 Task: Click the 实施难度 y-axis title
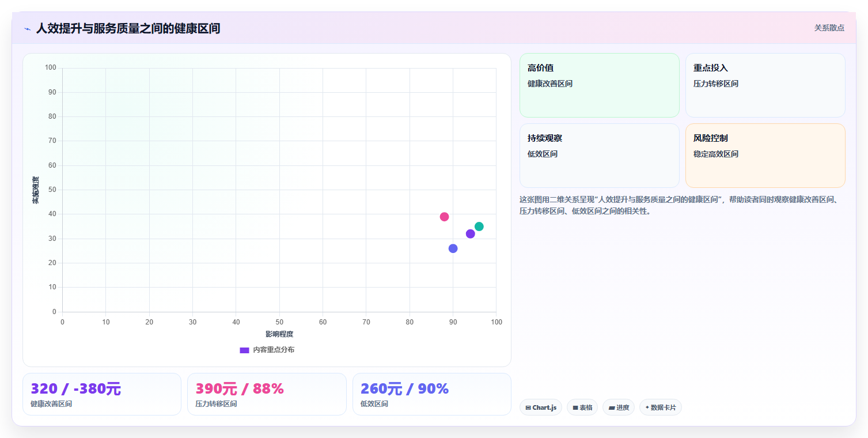point(36,190)
